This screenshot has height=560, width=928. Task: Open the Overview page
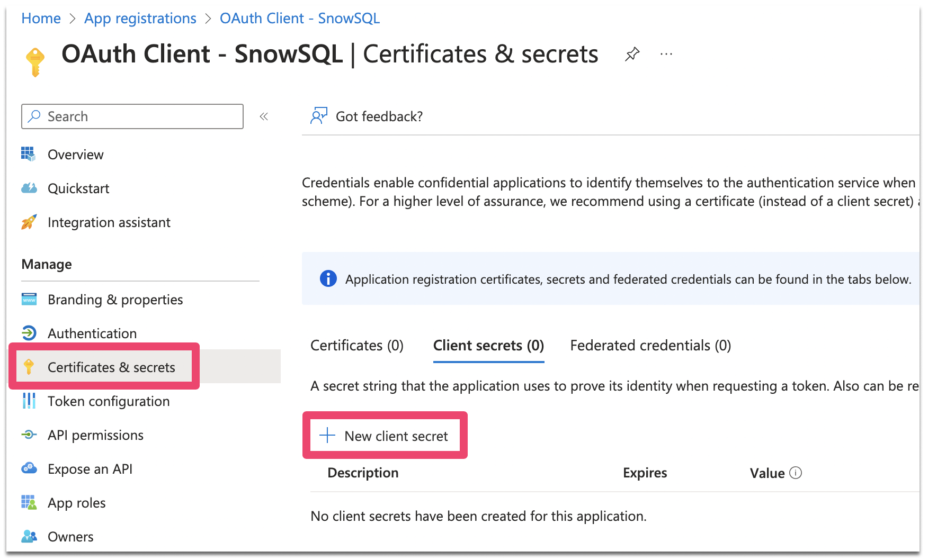tap(75, 155)
